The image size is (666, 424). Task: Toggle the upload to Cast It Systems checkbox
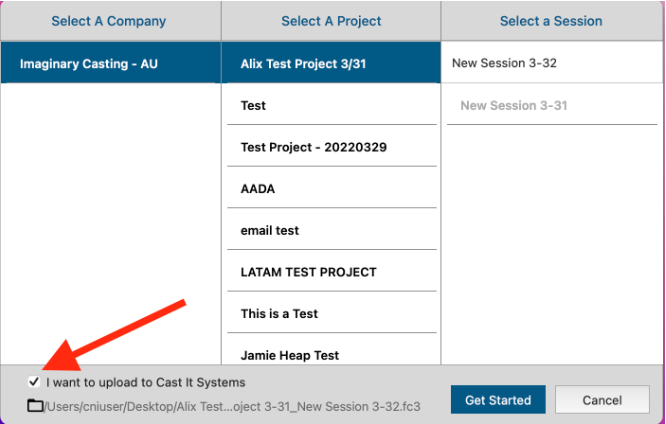[x=35, y=382]
